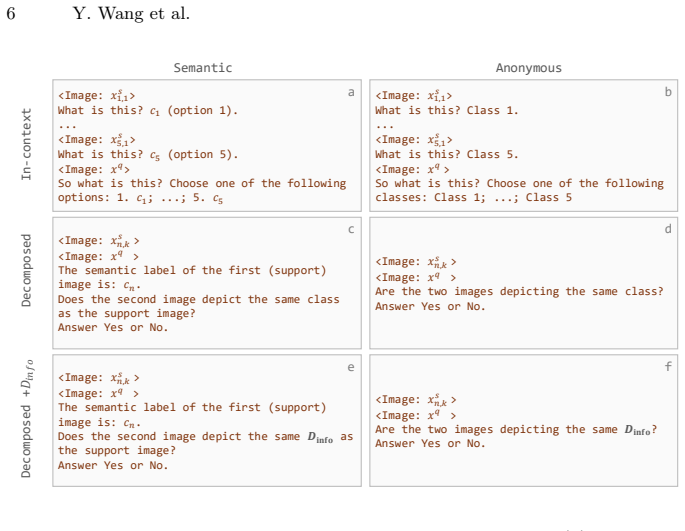Click the Semantic column header

(203, 68)
